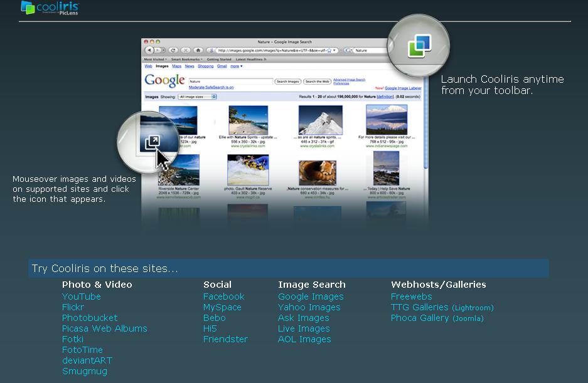Go back using the browser back arrow
588x383 pixels.
(x=149, y=50)
